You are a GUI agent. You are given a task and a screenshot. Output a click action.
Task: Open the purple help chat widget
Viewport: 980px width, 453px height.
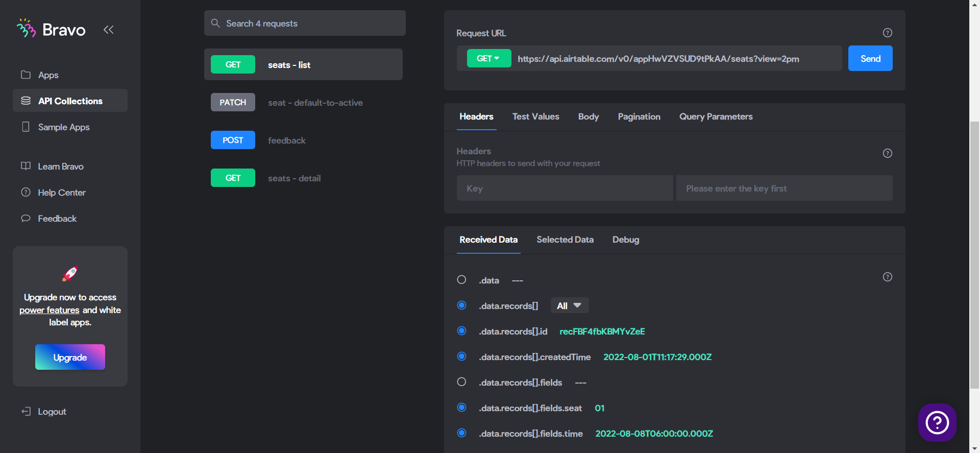937,422
